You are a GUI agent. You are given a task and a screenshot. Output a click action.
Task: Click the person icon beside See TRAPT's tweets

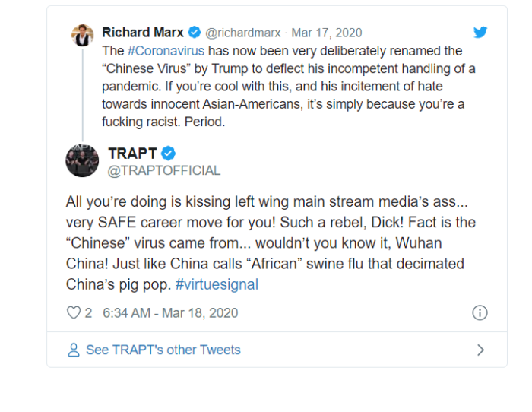(x=74, y=350)
